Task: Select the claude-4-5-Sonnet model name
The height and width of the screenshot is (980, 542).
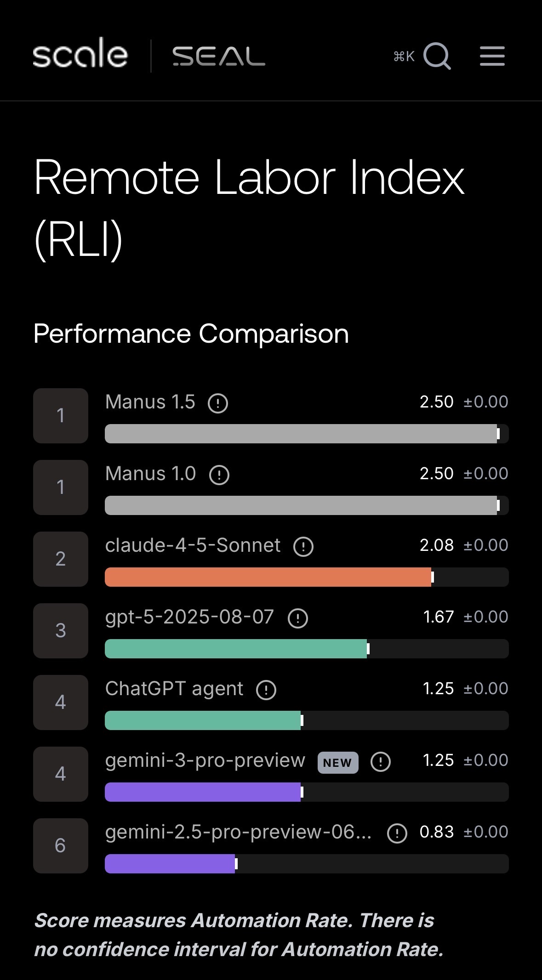Action: 193,545
